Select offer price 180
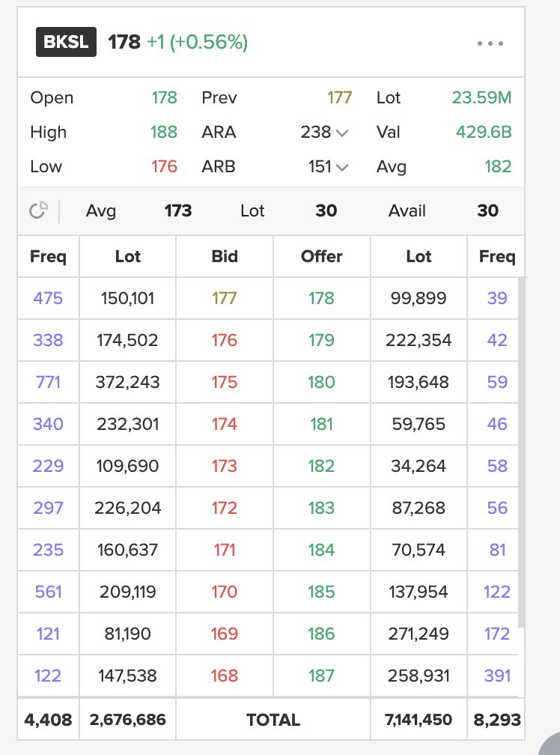560x755 pixels. coord(321,382)
